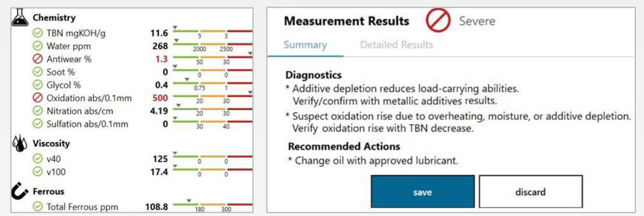
Task: Click the Ferrous magnet icon
Action: 20,190
